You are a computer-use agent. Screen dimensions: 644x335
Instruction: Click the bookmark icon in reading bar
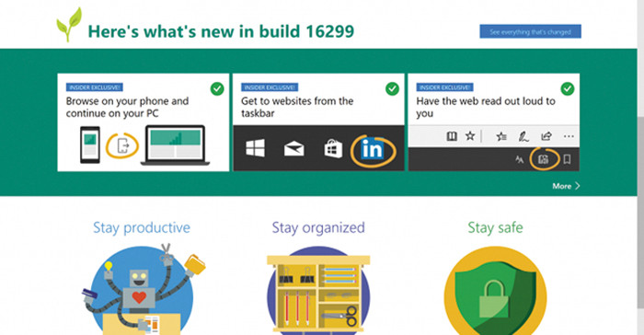click(568, 159)
